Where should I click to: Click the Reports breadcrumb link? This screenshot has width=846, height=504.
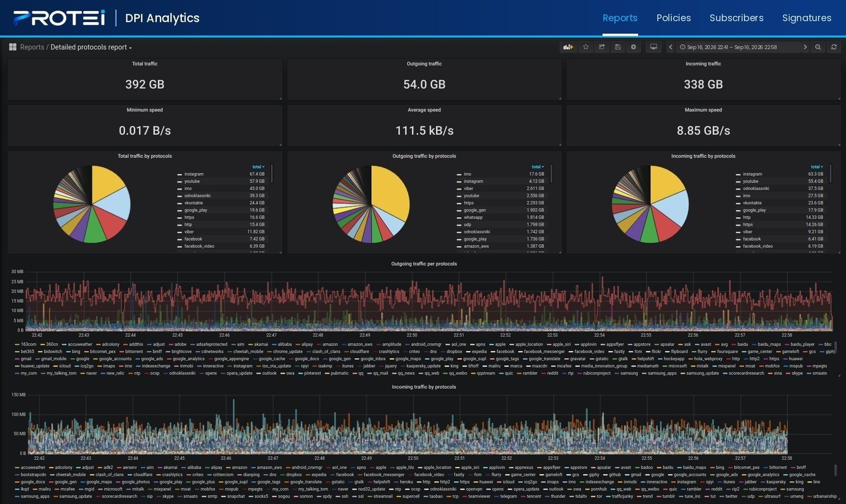[x=32, y=47]
